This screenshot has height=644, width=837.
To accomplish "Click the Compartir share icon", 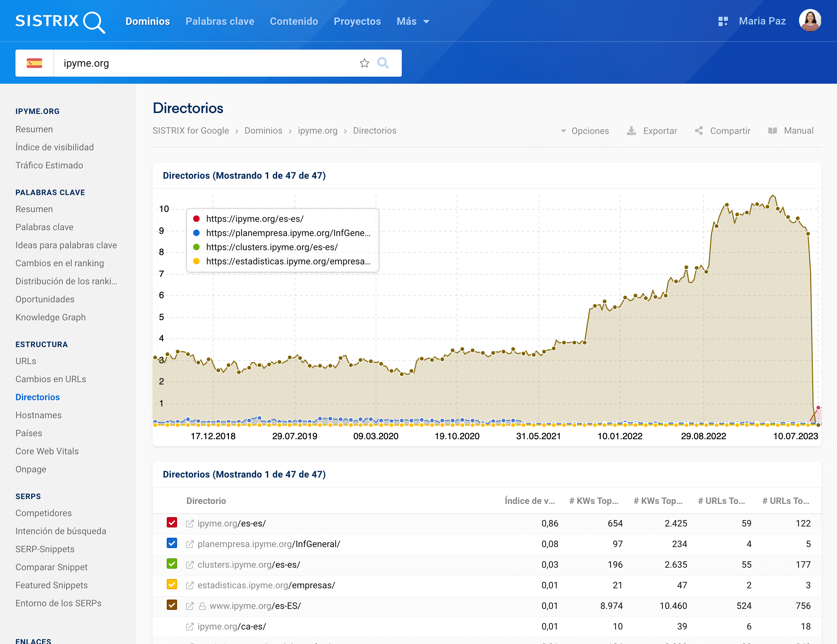I will click(699, 131).
